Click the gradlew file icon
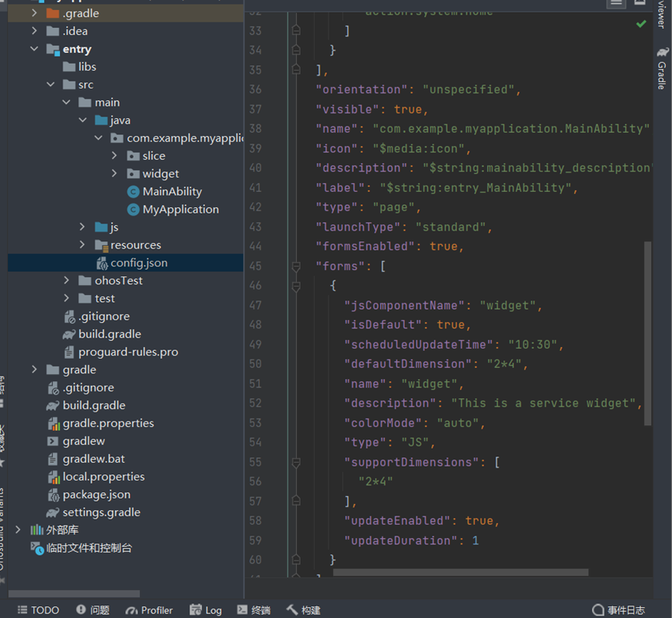The width and height of the screenshot is (672, 618). pyautogui.click(x=53, y=441)
